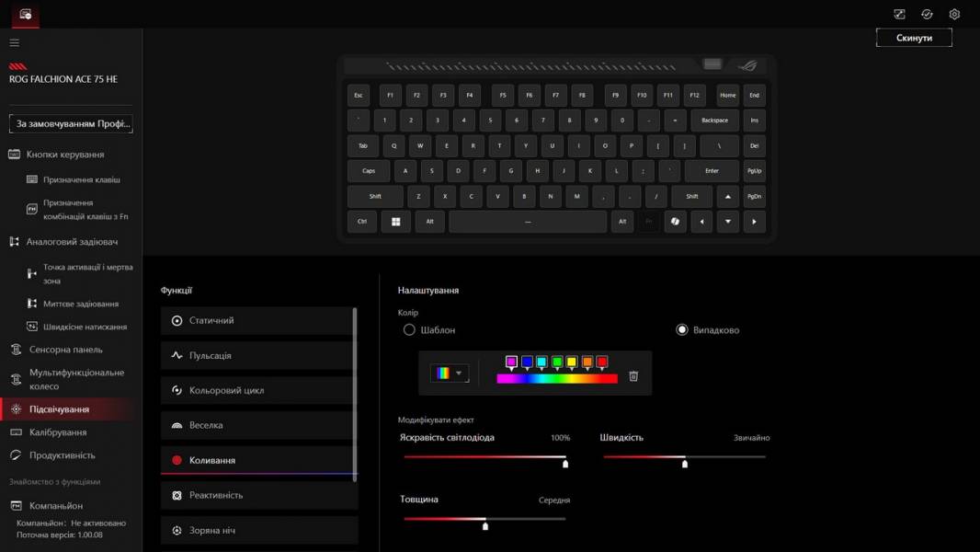Expand the gradient preset dropdown
This screenshot has height=552, width=980.
(x=450, y=374)
